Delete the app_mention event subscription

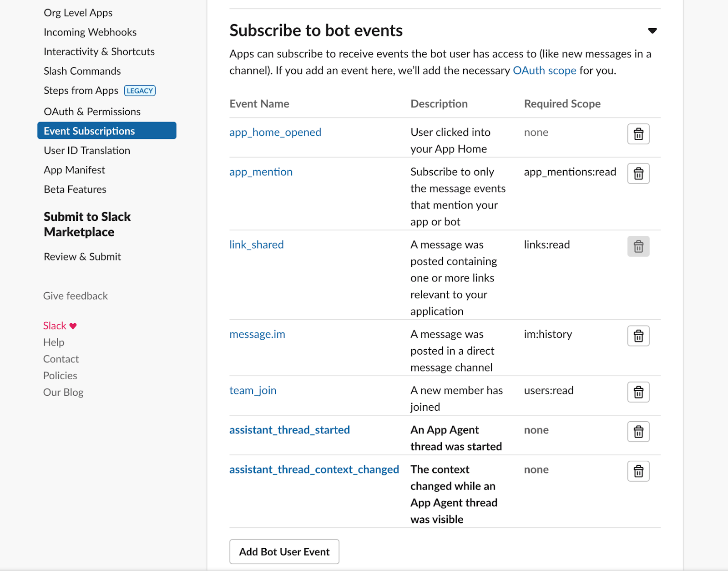(x=638, y=173)
